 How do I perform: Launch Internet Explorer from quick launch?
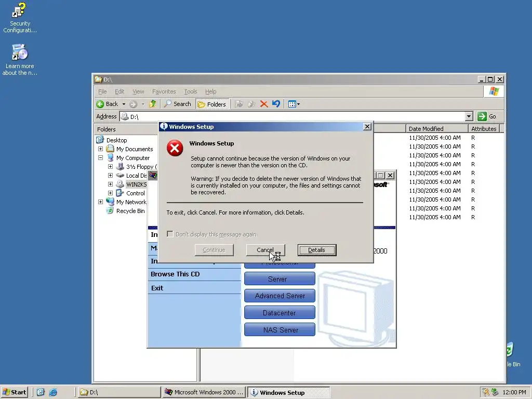[53, 392]
